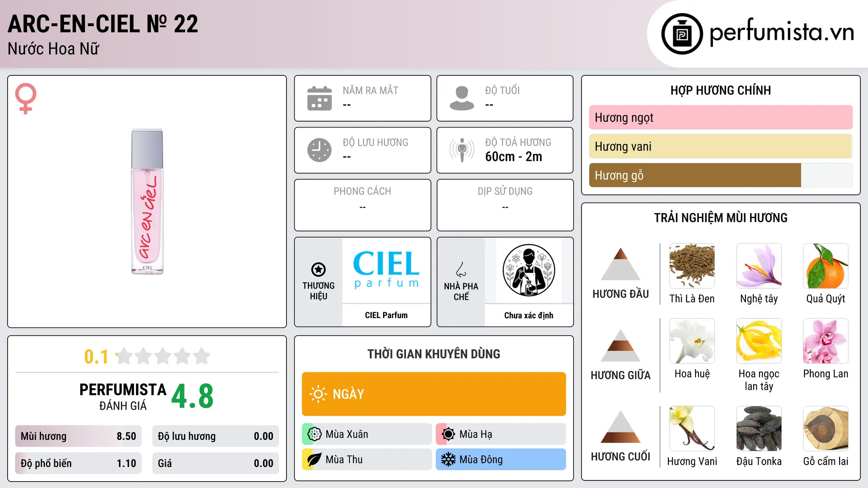Click the sun icon for Mùa Hạ
Image resolution: width=868 pixels, height=488 pixels.
448,434
